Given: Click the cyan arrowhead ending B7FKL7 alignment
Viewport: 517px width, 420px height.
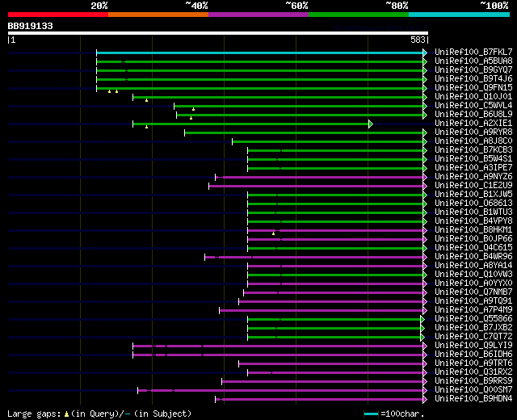Looking at the screenshot, I should (x=425, y=52).
